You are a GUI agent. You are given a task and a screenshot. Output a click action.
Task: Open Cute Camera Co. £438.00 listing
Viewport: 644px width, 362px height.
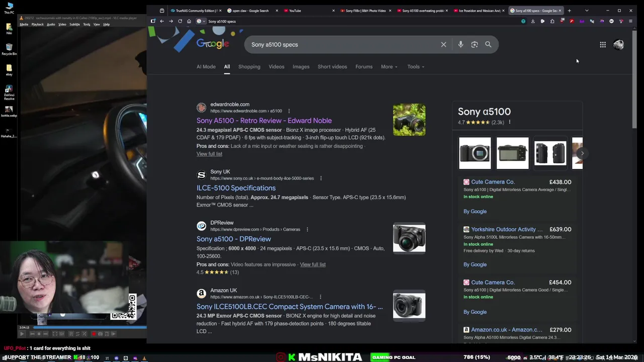pos(493,182)
